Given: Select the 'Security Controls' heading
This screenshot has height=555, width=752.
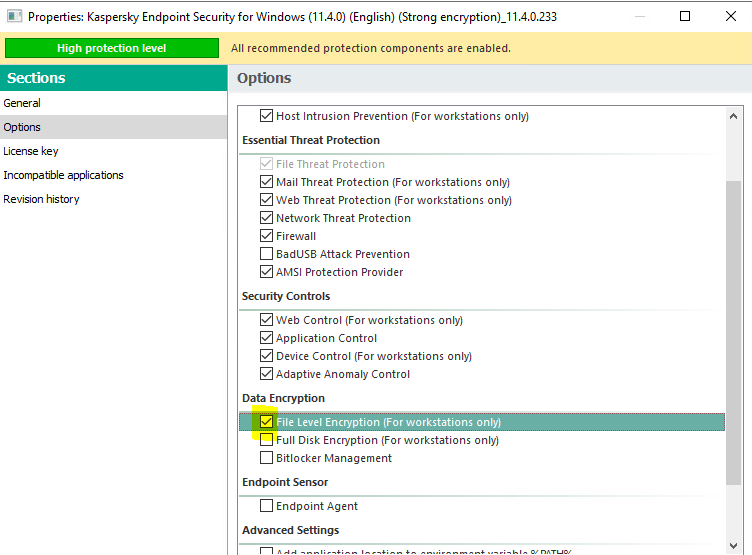Looking at the screenshot, I should [286, 296].
